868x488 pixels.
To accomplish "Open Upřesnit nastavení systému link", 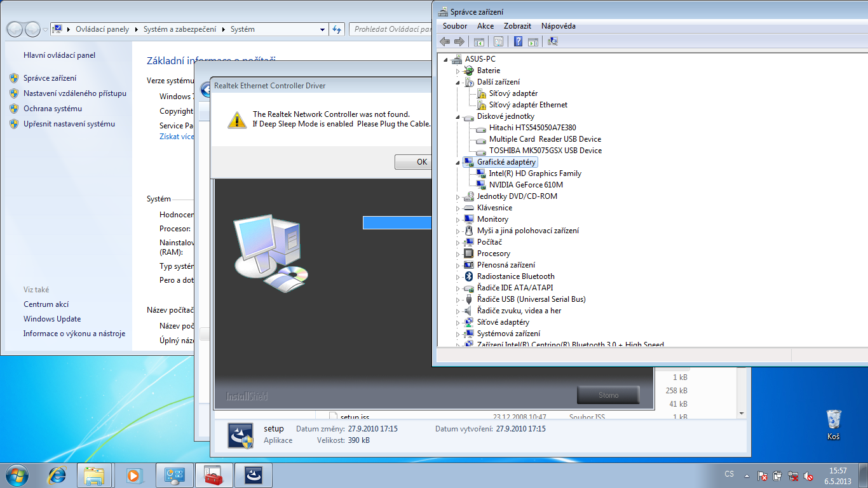I will [x=69, y=124].
